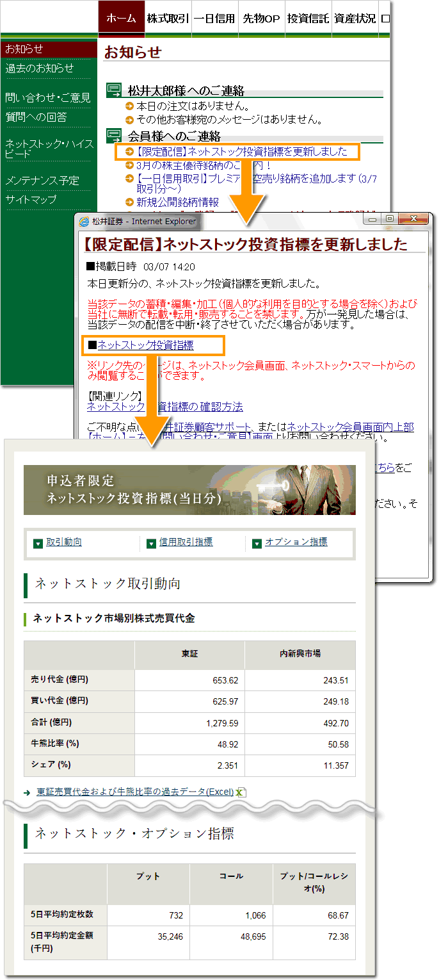Open ネットストック投資指標の確認方法 related link
The width and height of the screenshot is (448, 980).
[x=165, y=407]
